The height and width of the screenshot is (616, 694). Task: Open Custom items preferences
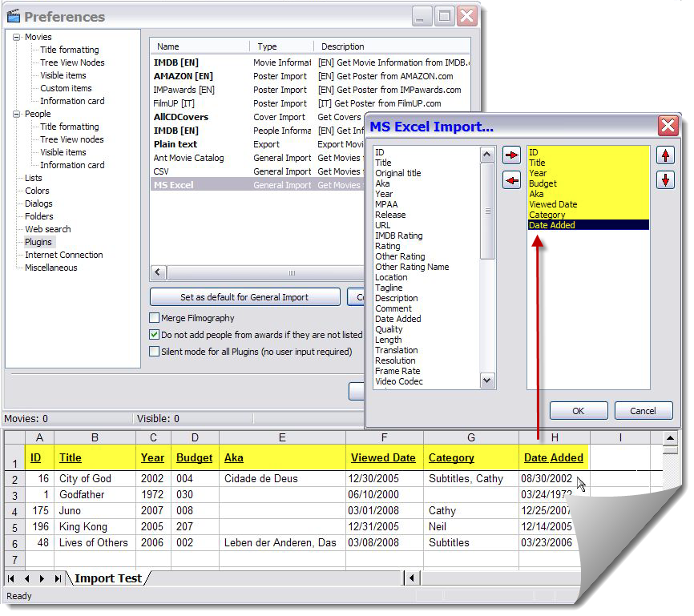click(x=66, y=88)
